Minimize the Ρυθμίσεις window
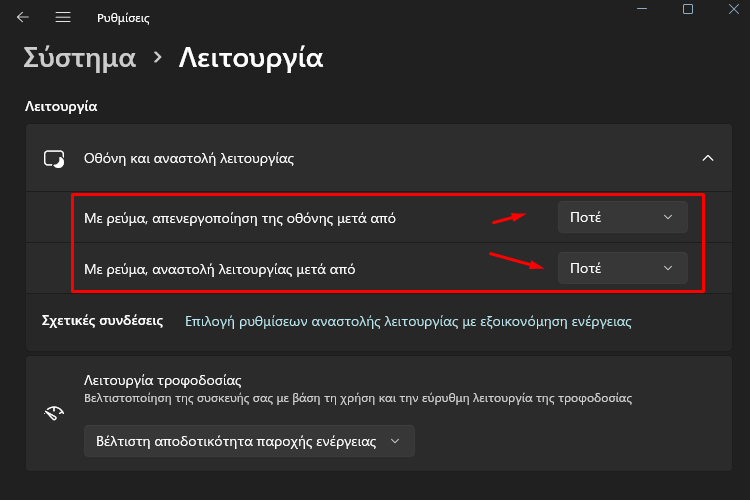 pyautogui.click(x=642, y=9)
